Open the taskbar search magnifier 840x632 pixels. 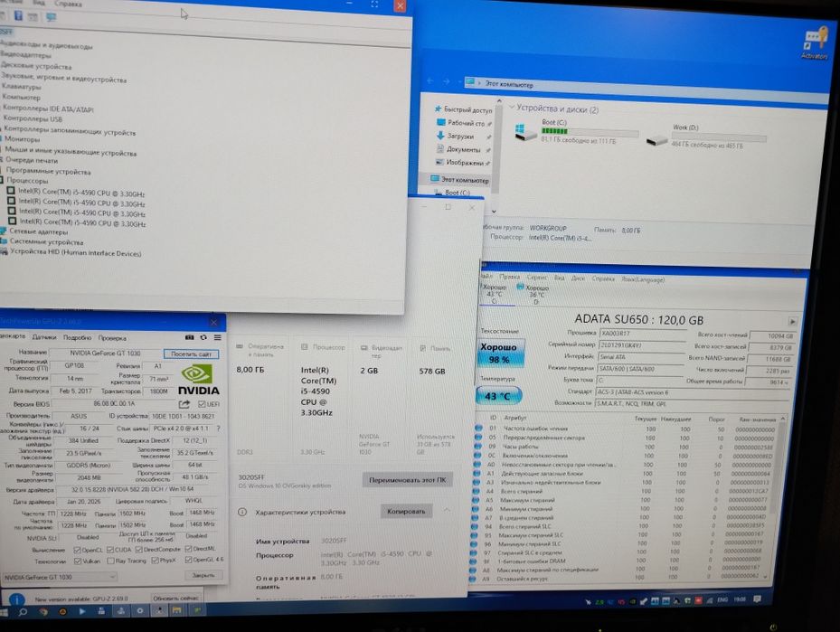(x=23, y=611)
